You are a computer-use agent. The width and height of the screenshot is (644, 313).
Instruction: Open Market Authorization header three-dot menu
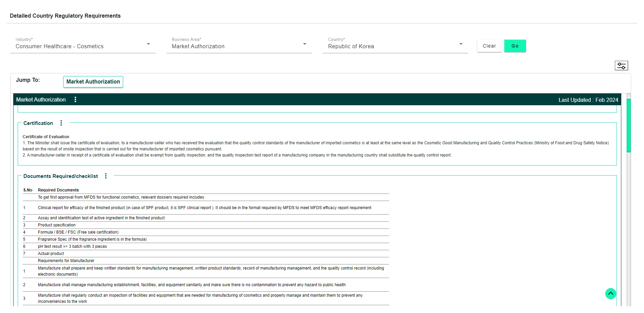coord(75,99)
